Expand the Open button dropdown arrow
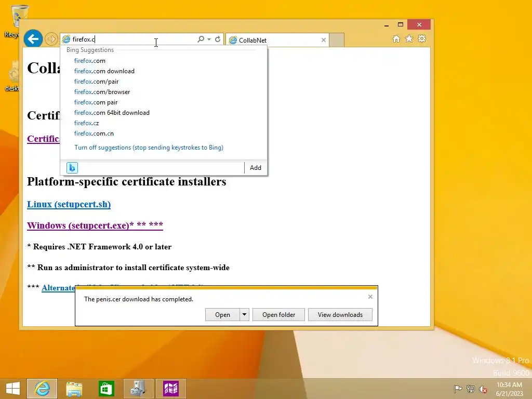This screenshot has height=399, width=532. (244, 315)
